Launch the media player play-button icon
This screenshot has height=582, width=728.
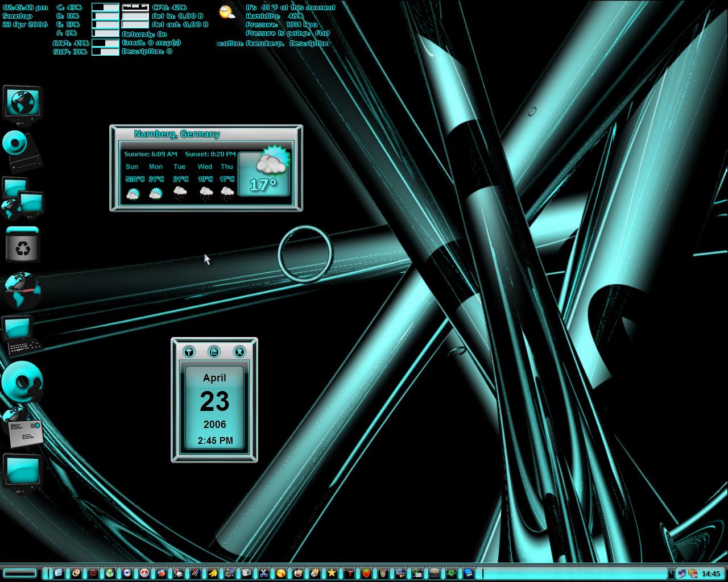pyautogui.click(x=127, y=573)
